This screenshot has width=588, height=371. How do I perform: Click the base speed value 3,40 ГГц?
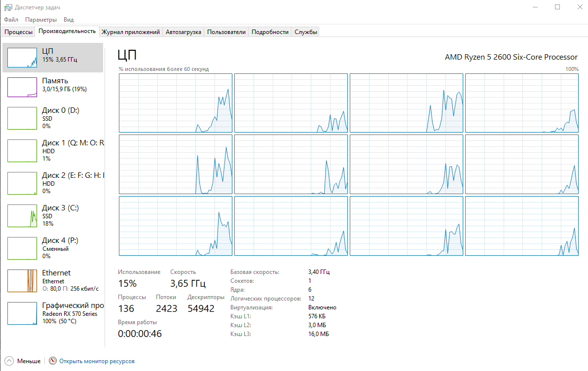click(319, 272)
